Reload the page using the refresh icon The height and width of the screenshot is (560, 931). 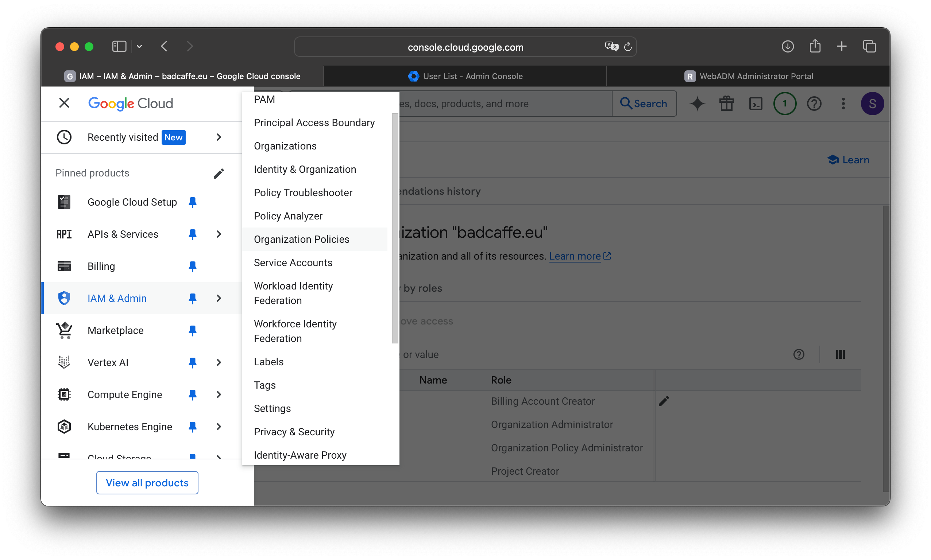click(x=628, y=47)
